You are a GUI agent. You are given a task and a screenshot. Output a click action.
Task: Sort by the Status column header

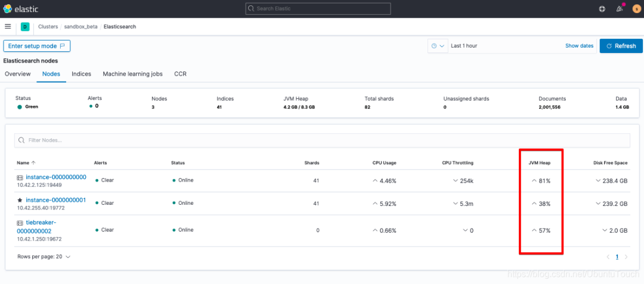pyautogui.click(x=178, y=163)
